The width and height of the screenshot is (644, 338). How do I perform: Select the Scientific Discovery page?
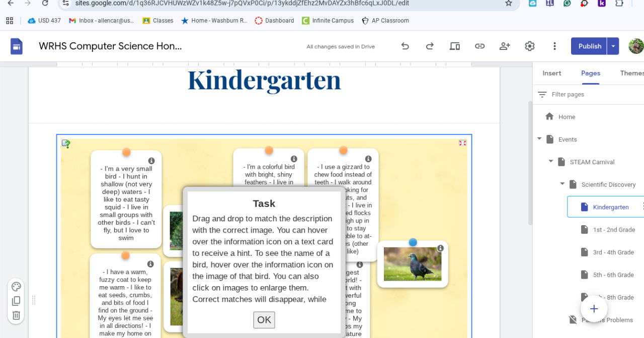(608, 185)
